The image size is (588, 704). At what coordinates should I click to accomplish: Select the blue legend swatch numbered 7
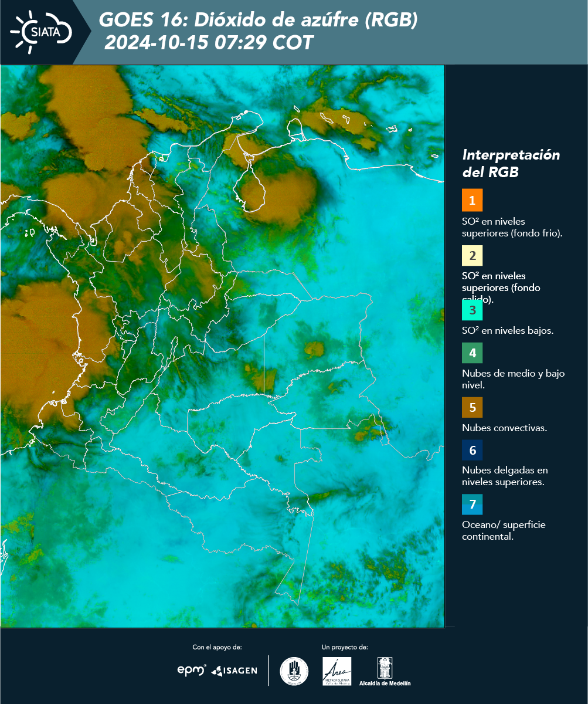point(472,505)
